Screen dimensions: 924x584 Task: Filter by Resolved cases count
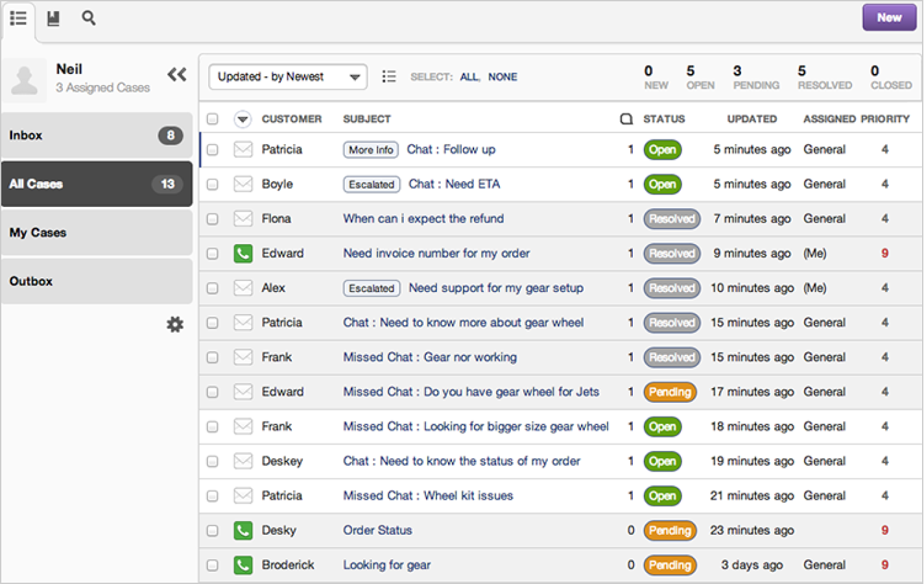(825, 77)
